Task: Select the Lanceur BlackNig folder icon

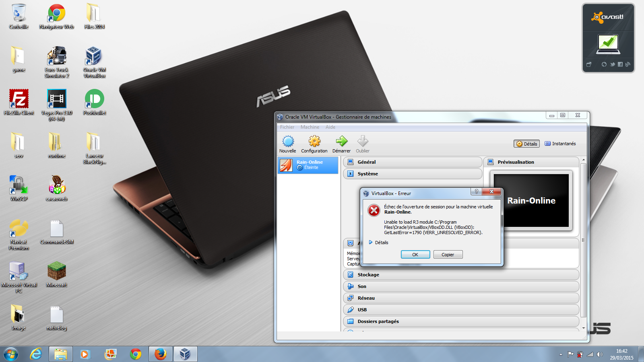Action: point(95,148)
